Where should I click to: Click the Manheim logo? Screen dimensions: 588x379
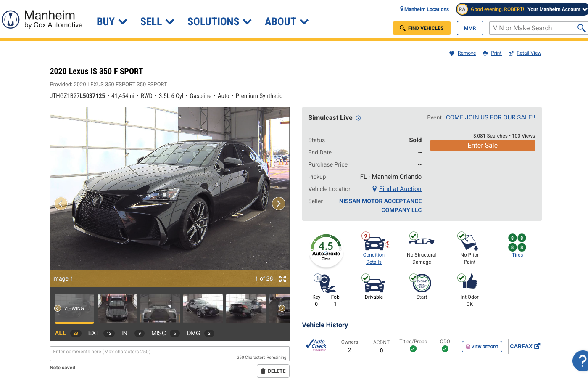[42, 19]
